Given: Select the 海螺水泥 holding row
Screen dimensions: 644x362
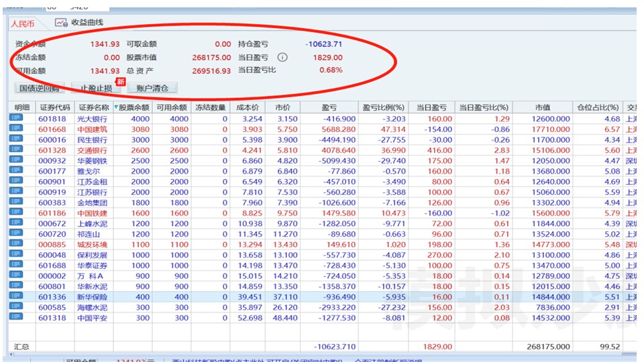Looking at the screenshot, I should coord(92,307).
